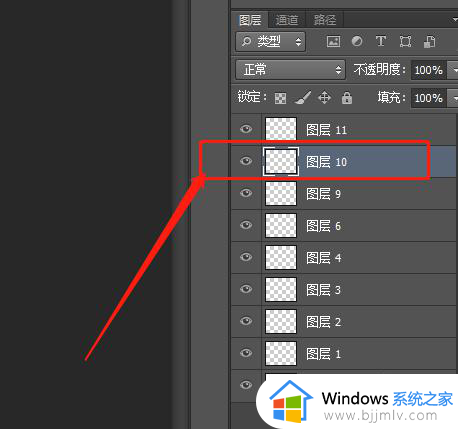
Task: Lock image pixels brush icon
Action: tap(303, 98)
